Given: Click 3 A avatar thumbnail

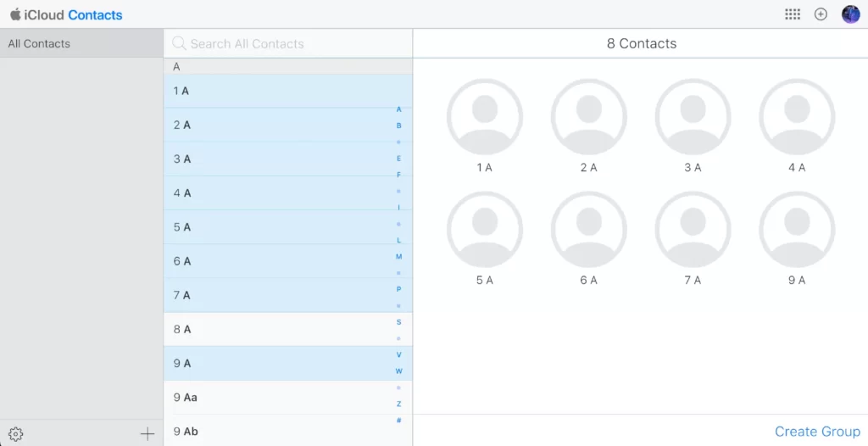Looking at the screenshot, I should tap(693, 117).
